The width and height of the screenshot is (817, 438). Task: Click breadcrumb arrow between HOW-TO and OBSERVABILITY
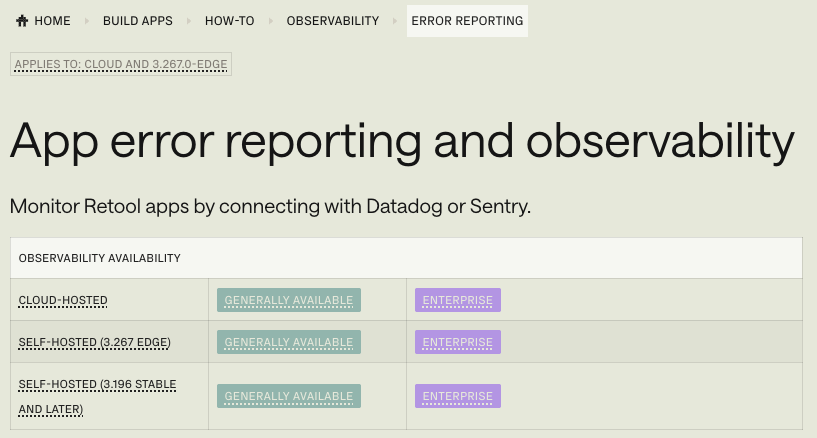pos(270,21)
